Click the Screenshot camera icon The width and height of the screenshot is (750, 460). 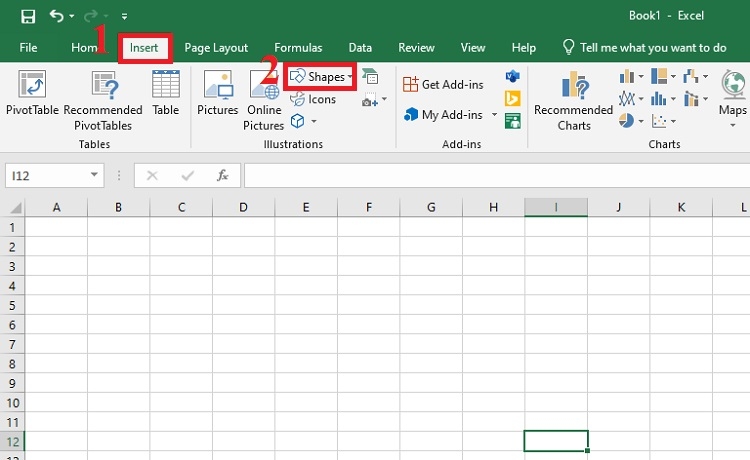pos(369,100)
